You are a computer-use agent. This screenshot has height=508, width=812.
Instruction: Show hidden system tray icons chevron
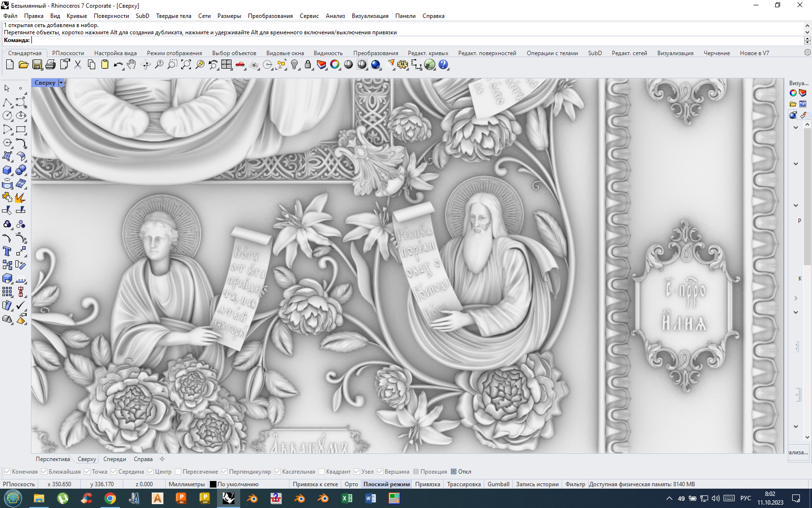(x=669, y=498)
